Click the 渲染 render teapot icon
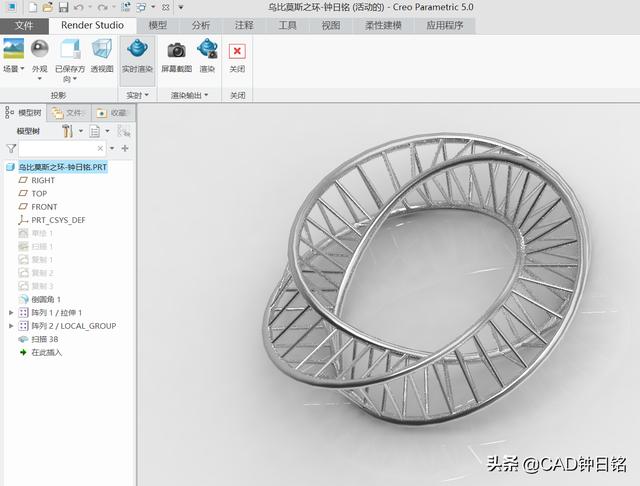Image resolution: width=640 pixels, height=486 pixels. pyautogui.click(x=207, y=49)
